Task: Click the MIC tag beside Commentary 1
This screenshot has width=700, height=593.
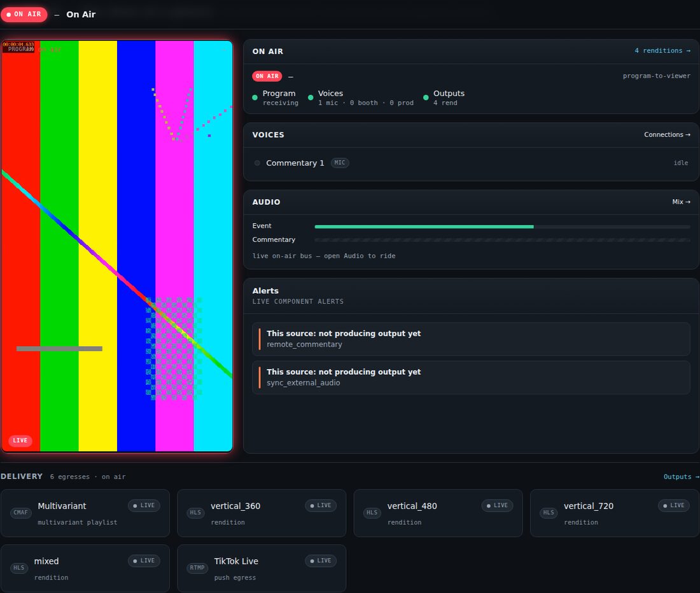Action: (x=340, y=163)
